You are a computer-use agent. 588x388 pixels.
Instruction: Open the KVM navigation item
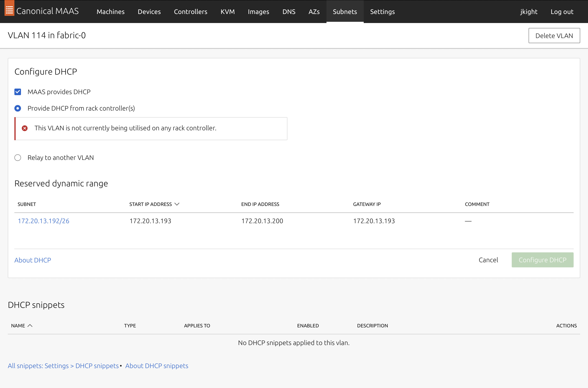(x=227, y=12)
